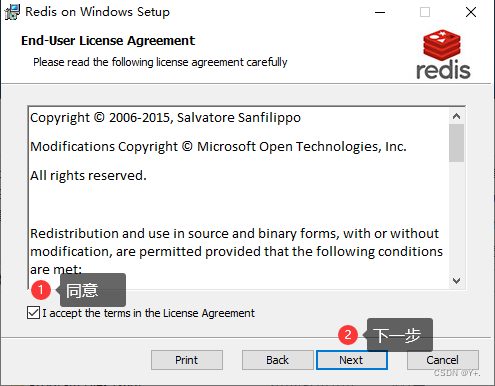Click the Print button
This screenshot has width=495, height=386.
[187, 360]
